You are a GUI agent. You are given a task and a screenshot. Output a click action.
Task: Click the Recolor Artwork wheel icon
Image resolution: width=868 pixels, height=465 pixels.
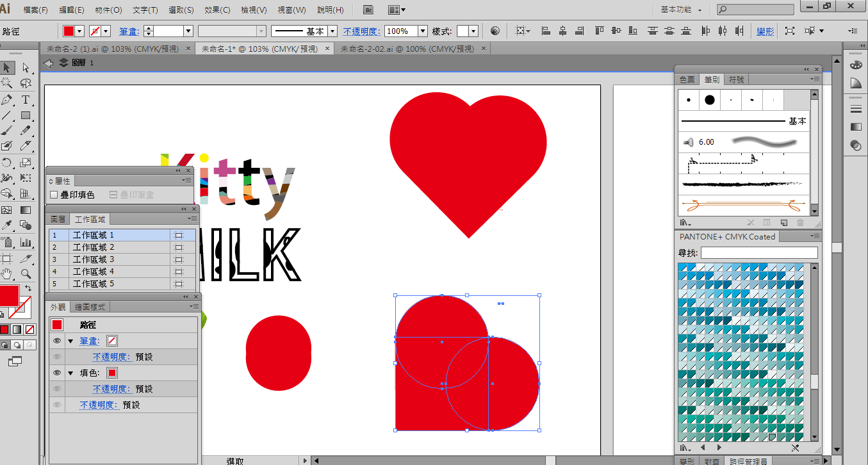(495, 31)
